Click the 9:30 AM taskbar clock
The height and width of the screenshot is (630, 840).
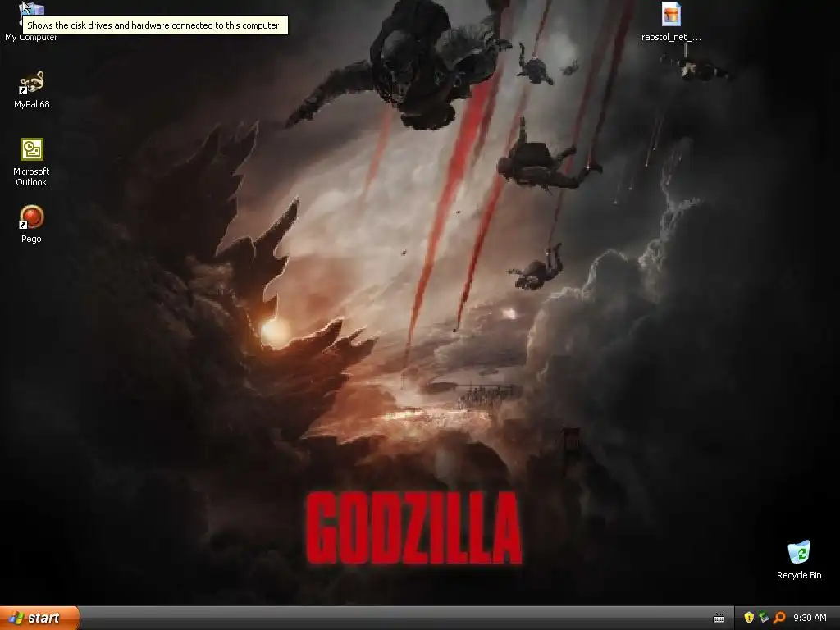click(x=810, y=618)
